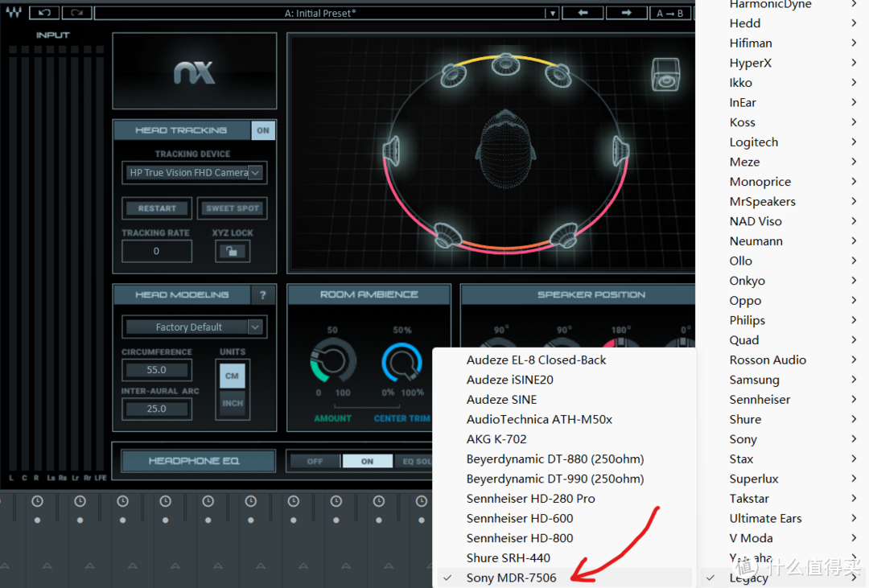Select the rear left speaker icon
This screenshot has height=588, width=869.
click(x=447, y=234)
